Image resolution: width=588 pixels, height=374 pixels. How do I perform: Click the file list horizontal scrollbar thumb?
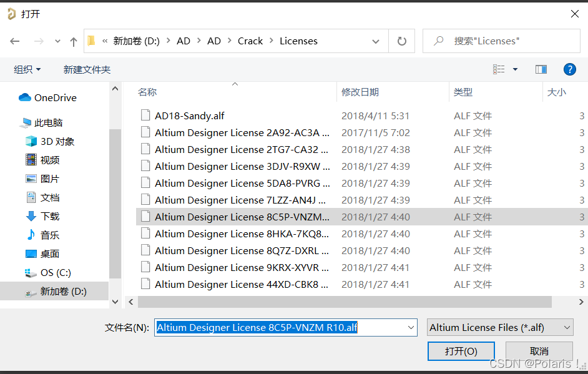345,302
